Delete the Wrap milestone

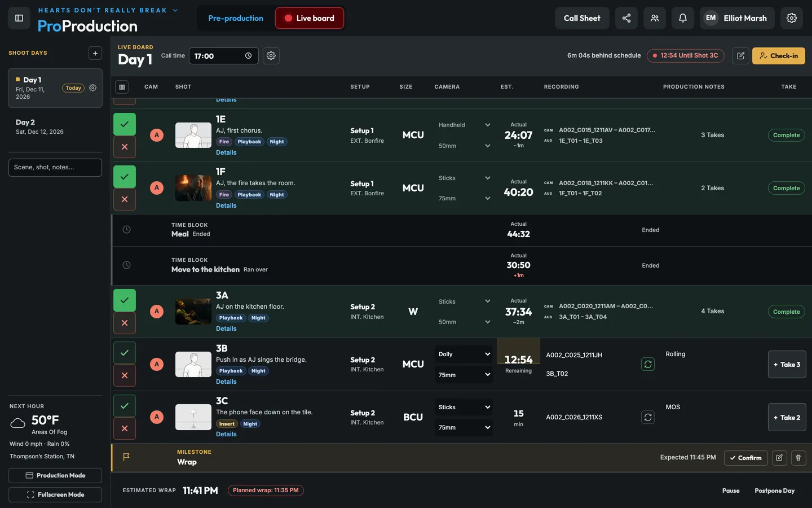tap(798, 458)
